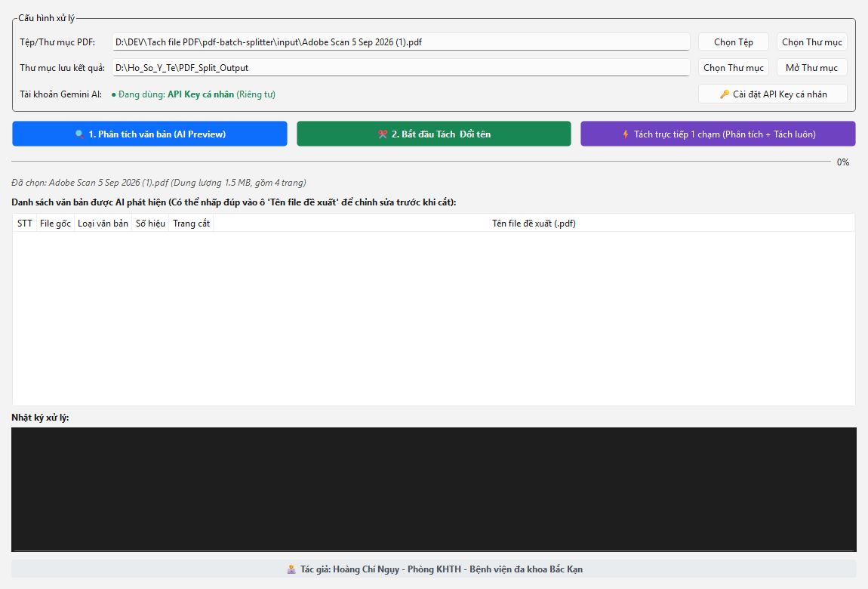Click the 'Đang dùng: API Key cá nhân' status text
The height and width of the screenshot is (589, 868).
pos(194,94)
